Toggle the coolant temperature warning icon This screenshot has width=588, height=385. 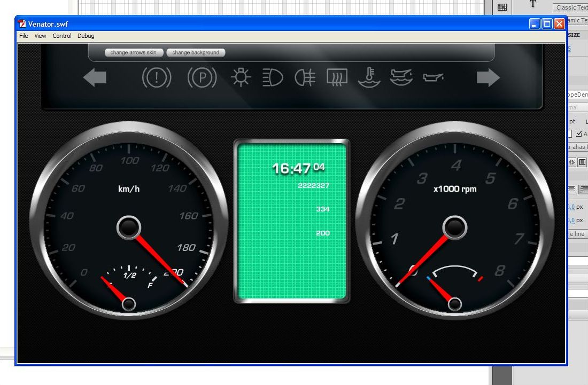coord(369,77)
